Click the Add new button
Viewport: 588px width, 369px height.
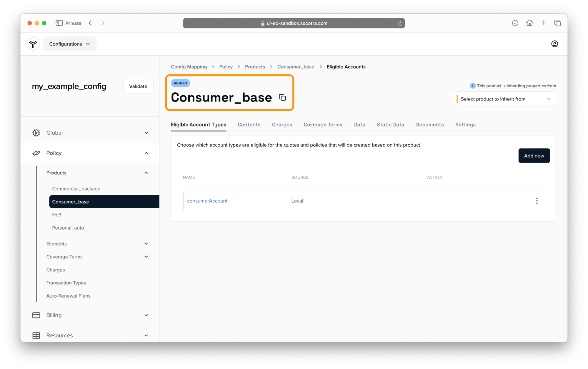point(534,156)
